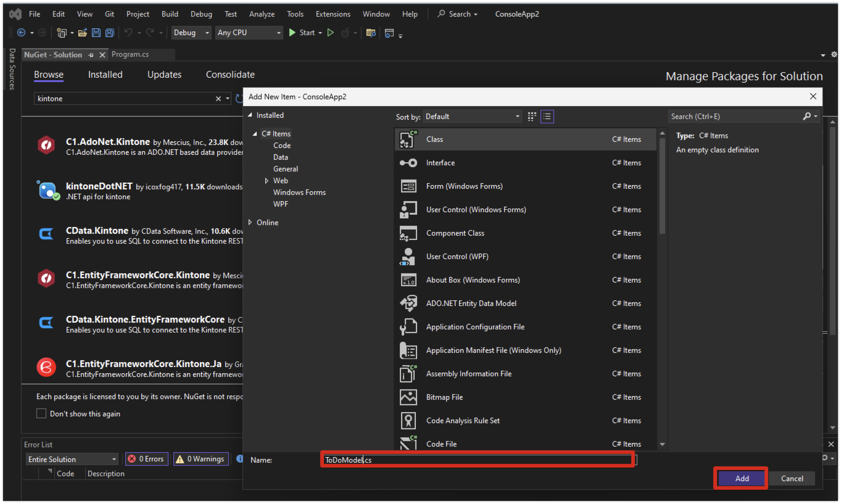This screenshot has height=504, width=841.
Task: Switch to grid icon view in dialog
Action: coord(532,117)
